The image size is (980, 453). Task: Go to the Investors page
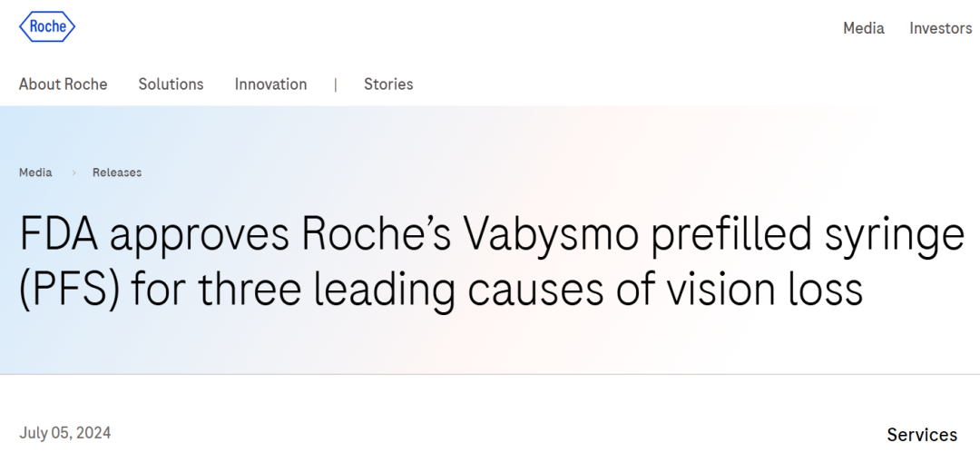[x=940, y=28]
